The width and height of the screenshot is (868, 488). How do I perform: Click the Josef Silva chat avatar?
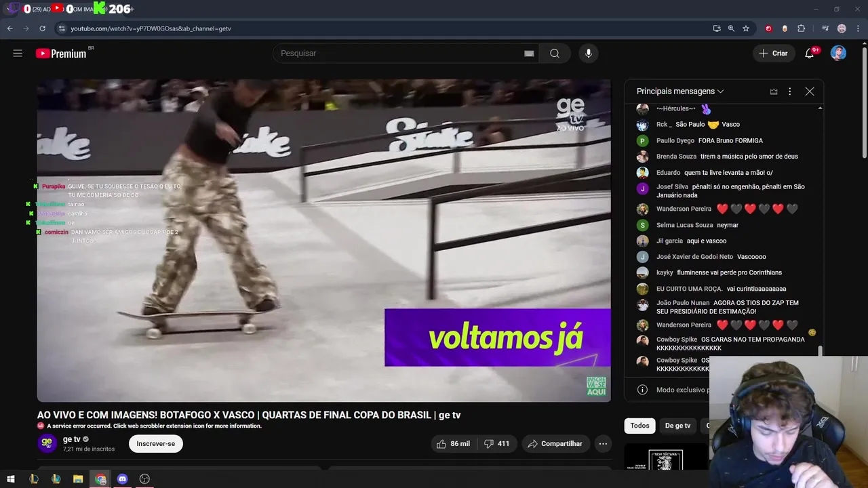[x=642, y=188]
